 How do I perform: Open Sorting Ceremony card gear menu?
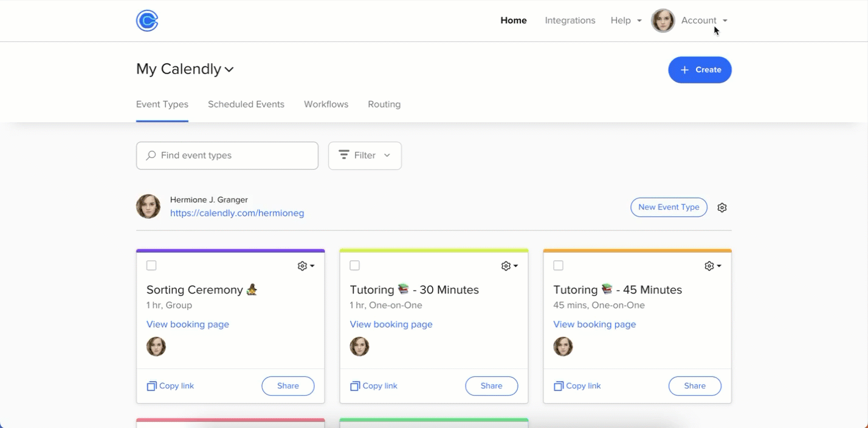[x=306, y=266]
